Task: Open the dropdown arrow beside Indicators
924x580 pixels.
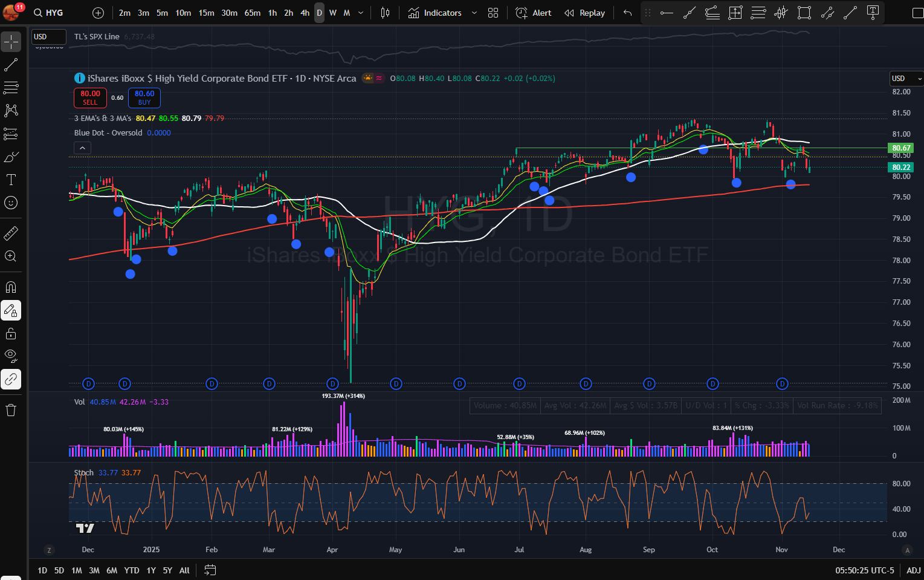Action: [x=474, y=13]
